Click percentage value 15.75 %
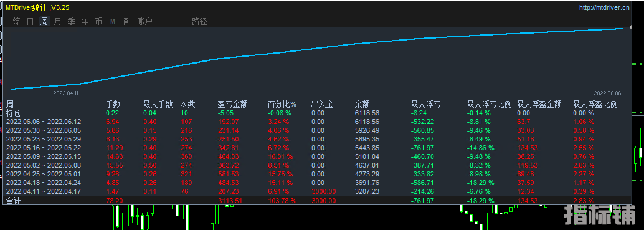This screenshot has height=230, width=644. (280, 174)
